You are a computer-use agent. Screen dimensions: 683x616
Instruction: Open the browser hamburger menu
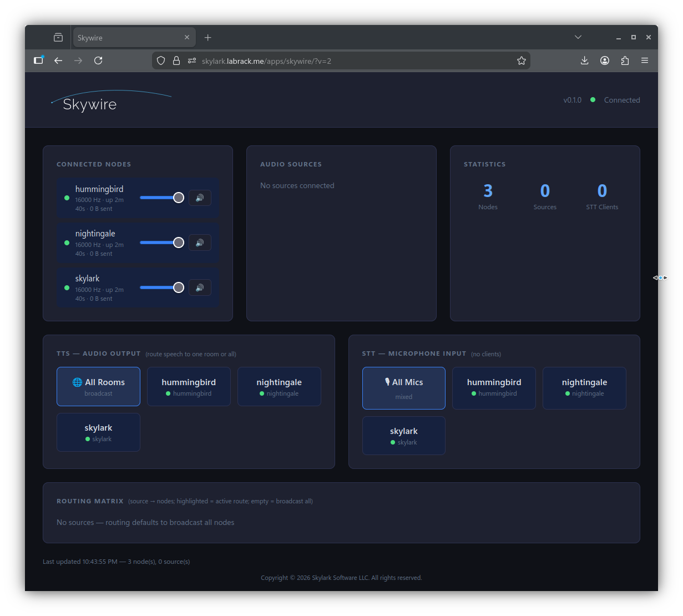pyautogui.click(x=645, y=60)
